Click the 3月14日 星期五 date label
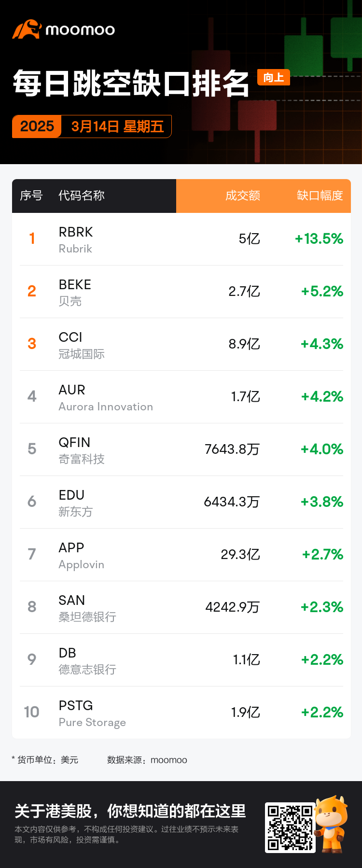Image resolution: width=362 pixels, height=868 pixels. pos(117,126)
